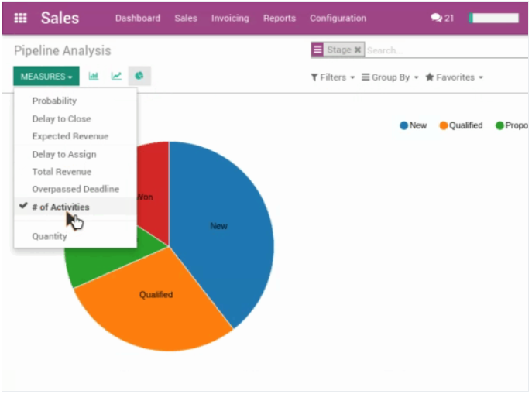Switch to line chart view
Viewport: 532px width, 394px height.
click(116, 76)
